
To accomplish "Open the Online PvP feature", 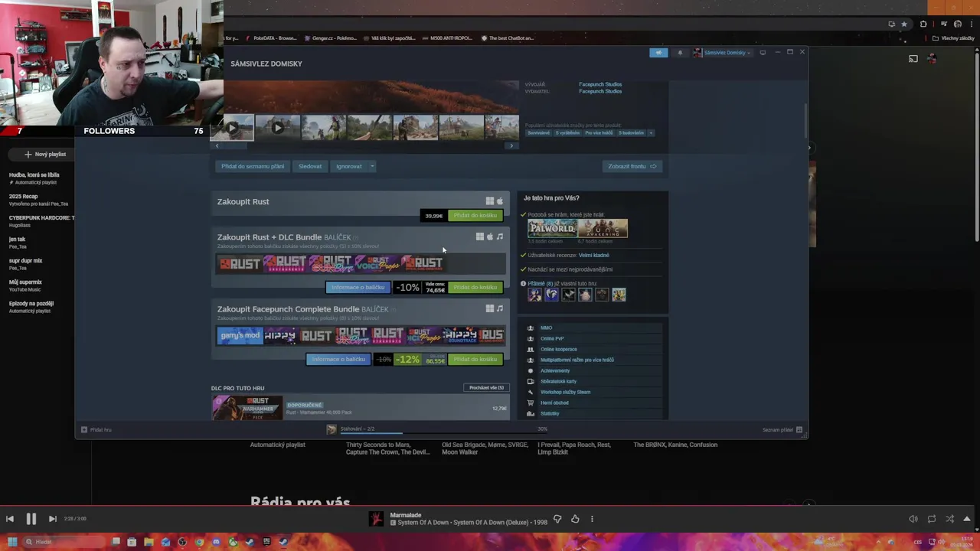I will 552,339.
